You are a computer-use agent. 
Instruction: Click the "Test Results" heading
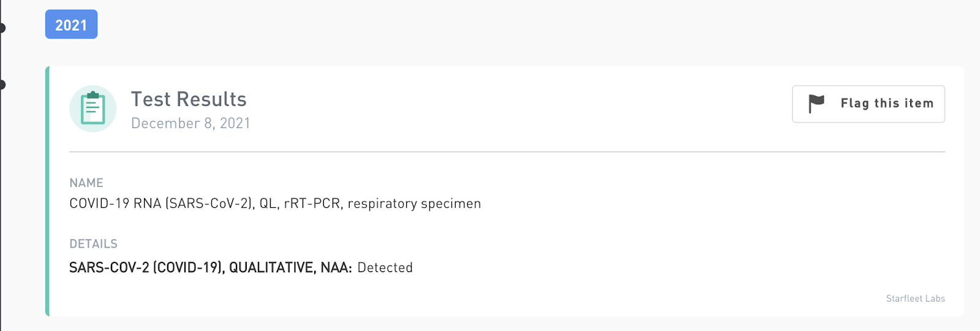[189, 99]
